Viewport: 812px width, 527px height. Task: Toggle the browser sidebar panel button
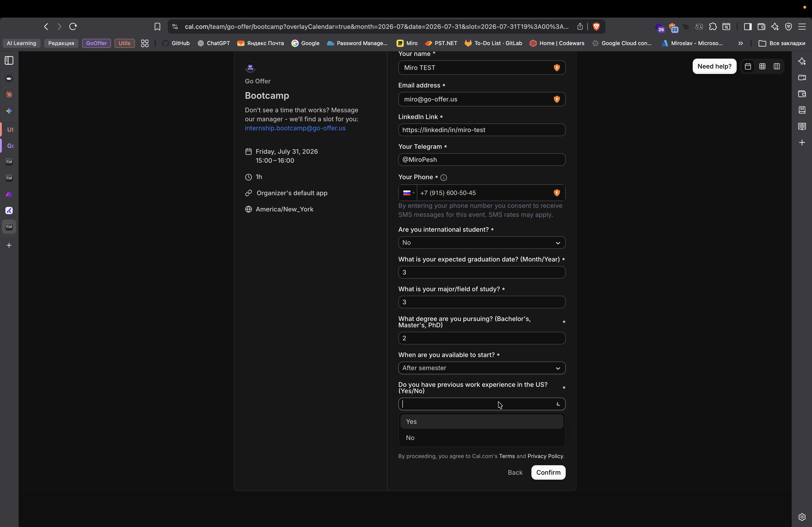click(747, 27)
